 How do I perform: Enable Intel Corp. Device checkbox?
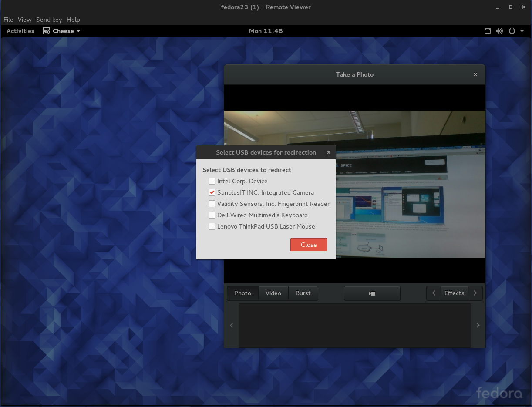212,181
